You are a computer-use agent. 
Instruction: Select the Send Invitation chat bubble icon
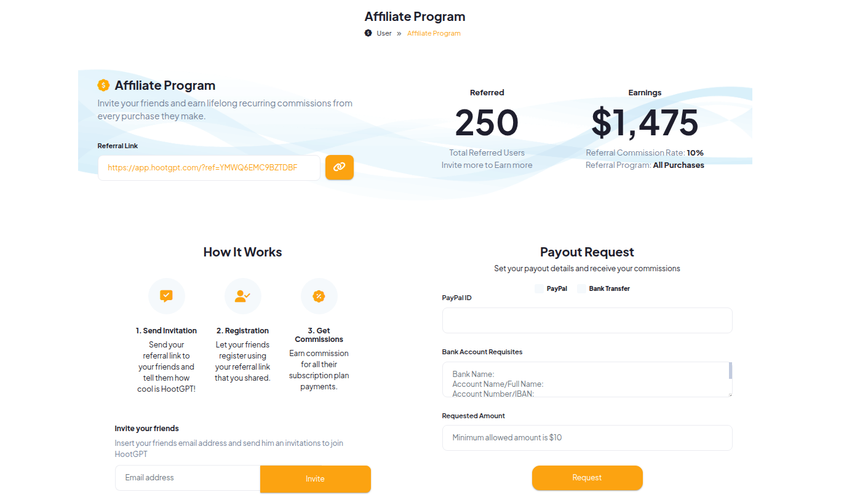point(166,296)
